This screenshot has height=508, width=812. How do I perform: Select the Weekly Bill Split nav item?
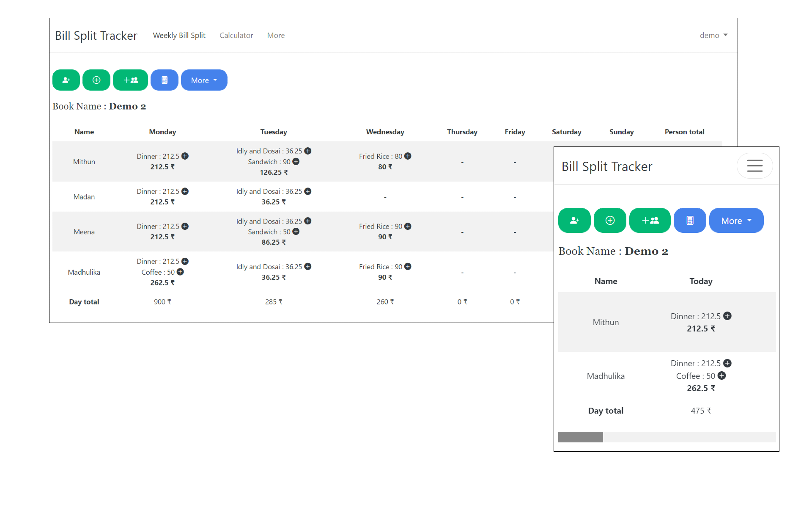[x=179, y=36]
